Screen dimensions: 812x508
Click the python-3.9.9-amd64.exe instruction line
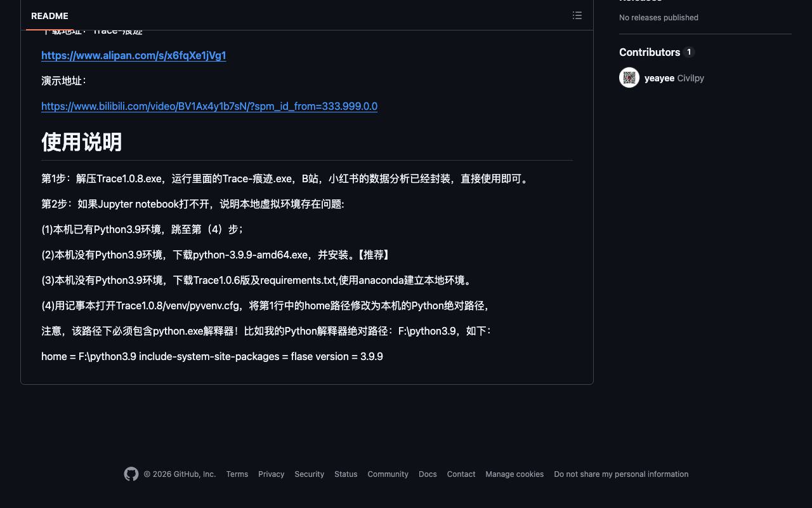click(217, 255)
